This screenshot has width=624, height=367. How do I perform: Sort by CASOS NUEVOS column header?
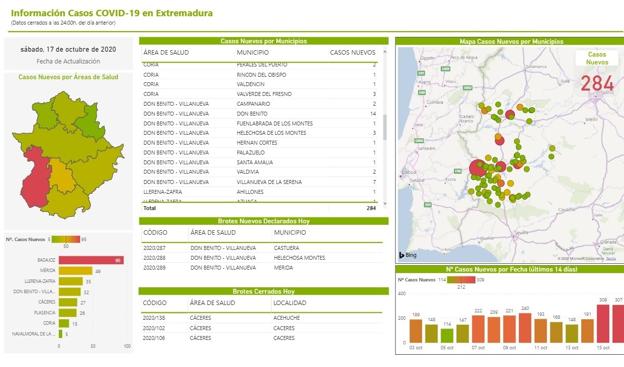352,53
